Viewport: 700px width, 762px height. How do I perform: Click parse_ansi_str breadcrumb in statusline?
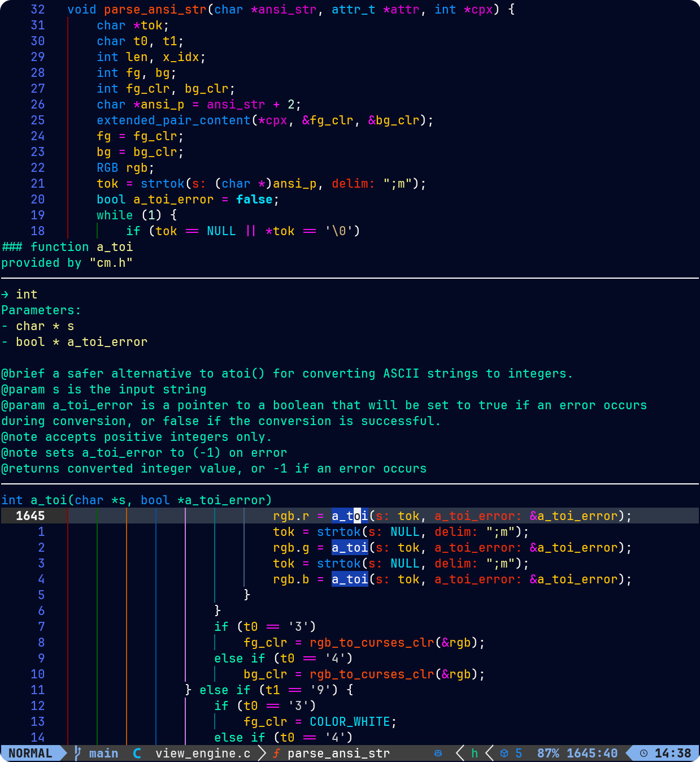click(x=338, y=754)
